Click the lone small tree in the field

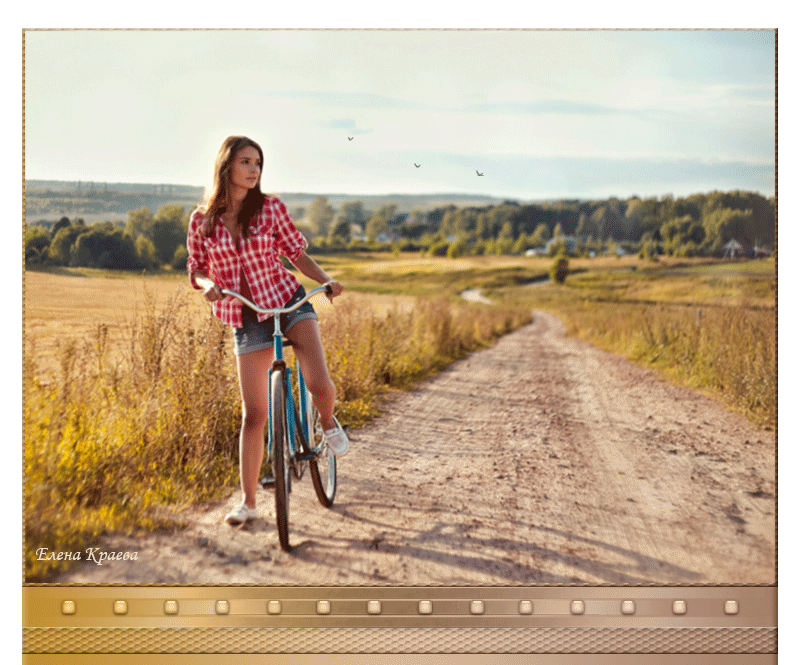[x=559, y=268]
